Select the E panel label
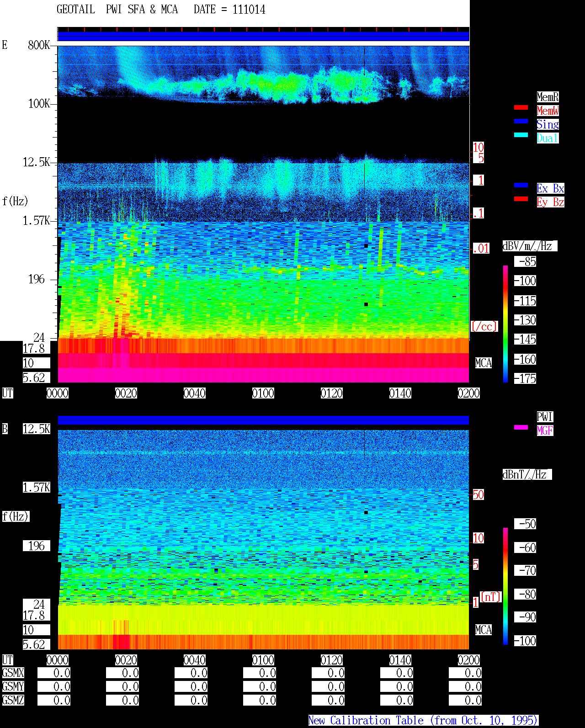This screenshot has height=728, width=585. click(5, 45)
